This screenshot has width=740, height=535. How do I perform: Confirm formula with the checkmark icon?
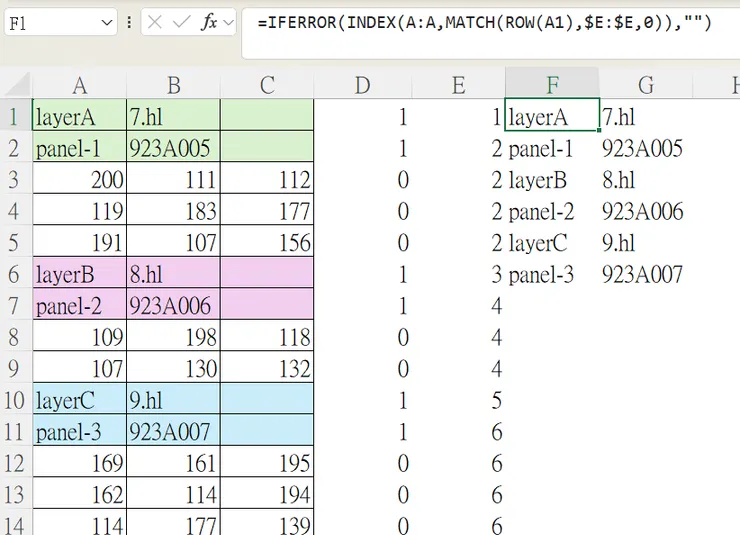tap(181, 22)
